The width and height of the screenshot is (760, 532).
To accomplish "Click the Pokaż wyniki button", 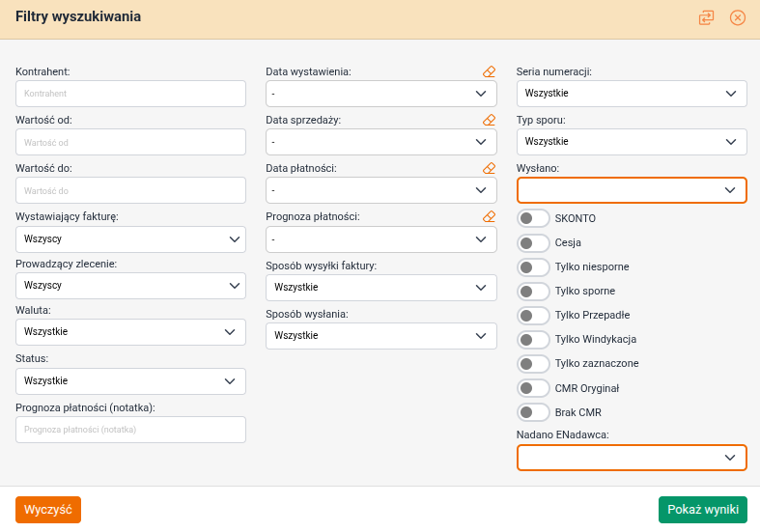I will pyautogui.click(x=702, y=510).
